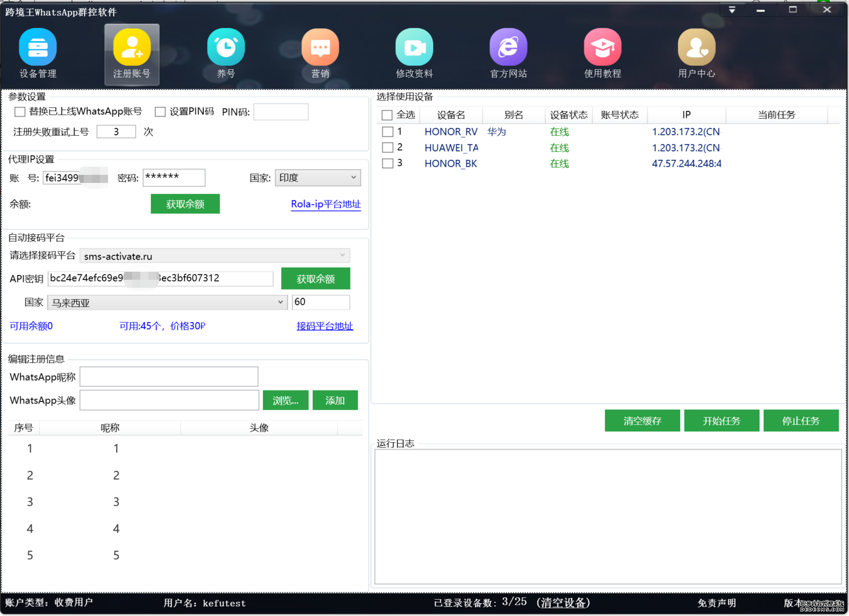The height and width of the screenshot is (616, 849).
Task: Focus the 注册失败重试上号 count field
Action: tap(116, 132)
